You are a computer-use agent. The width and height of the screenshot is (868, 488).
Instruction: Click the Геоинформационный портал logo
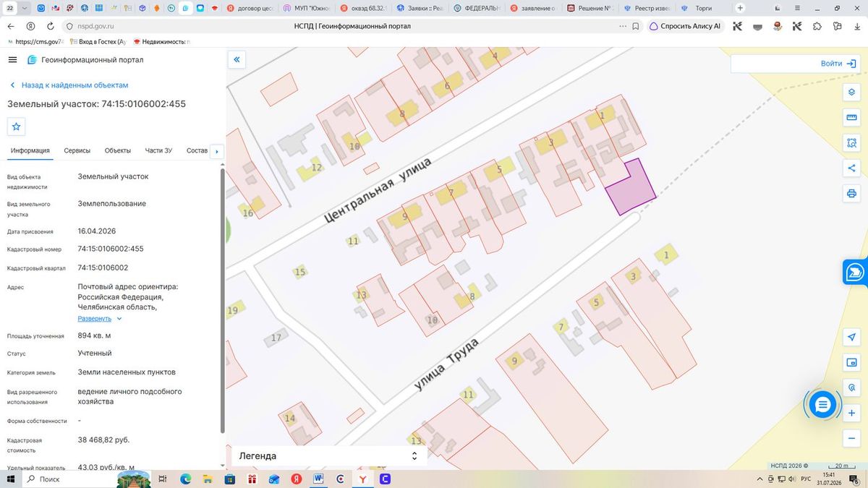click(85, 60)
